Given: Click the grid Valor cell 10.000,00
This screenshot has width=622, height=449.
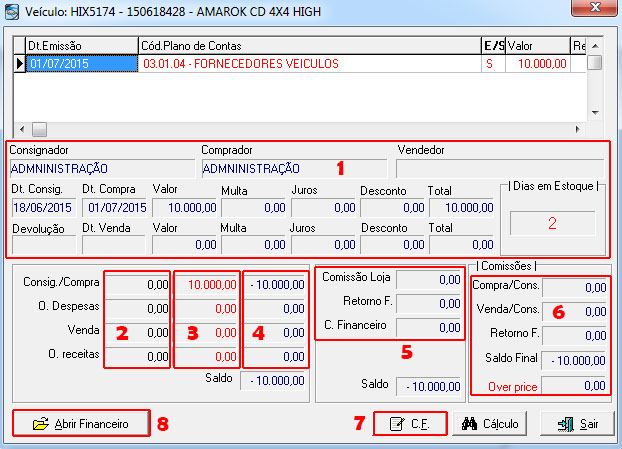Looking at the screenshot, I should pos(538,63).
